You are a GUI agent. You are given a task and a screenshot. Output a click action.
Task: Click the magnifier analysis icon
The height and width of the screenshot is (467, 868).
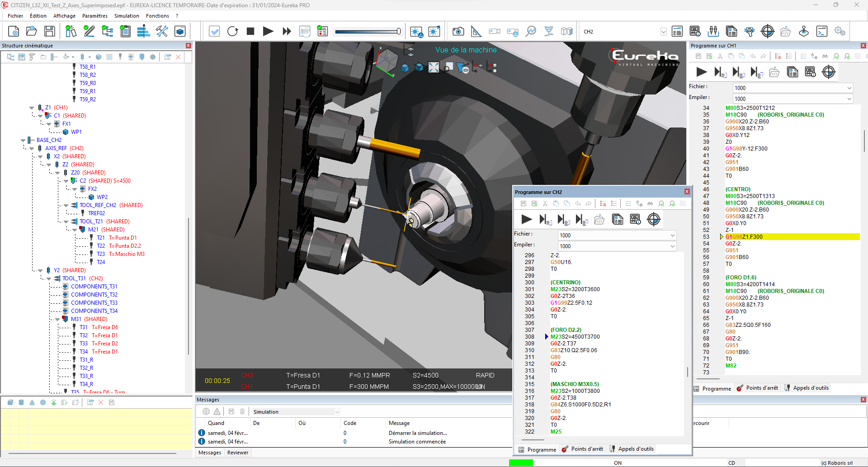[x=531, y=31]
